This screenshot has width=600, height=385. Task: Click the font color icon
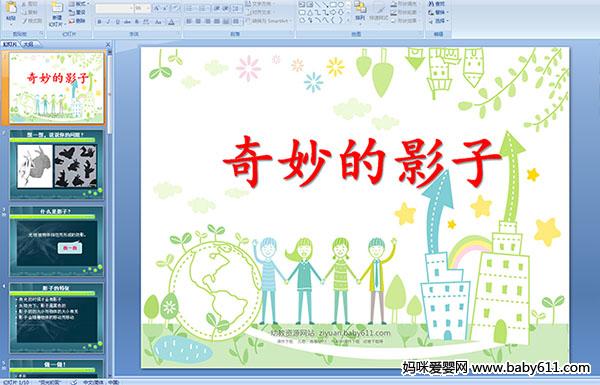(171, 22)
